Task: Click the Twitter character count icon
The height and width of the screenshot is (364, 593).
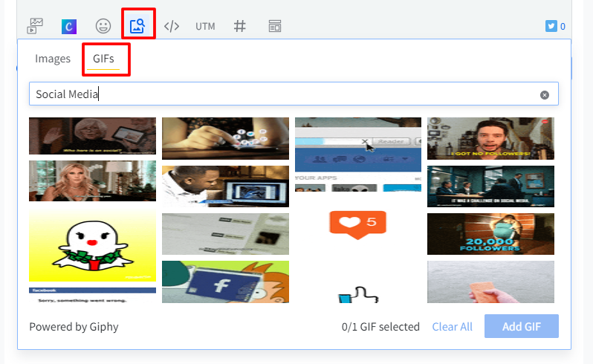Action: pos(551,26)
